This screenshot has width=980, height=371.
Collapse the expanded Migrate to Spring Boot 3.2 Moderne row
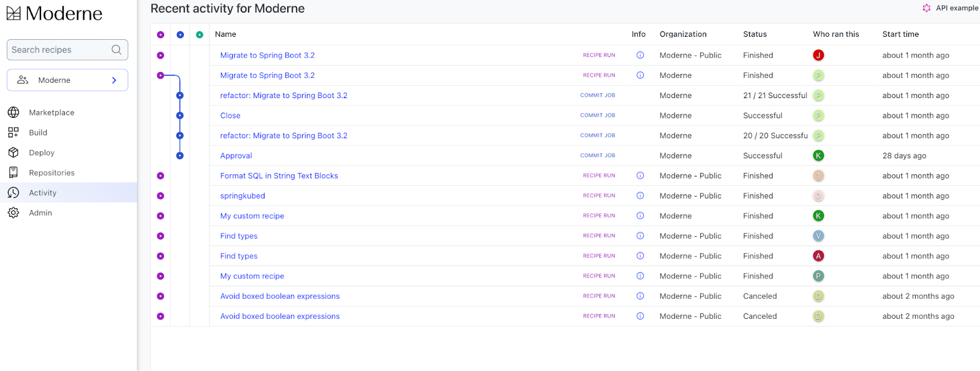(x=160, y=75)
